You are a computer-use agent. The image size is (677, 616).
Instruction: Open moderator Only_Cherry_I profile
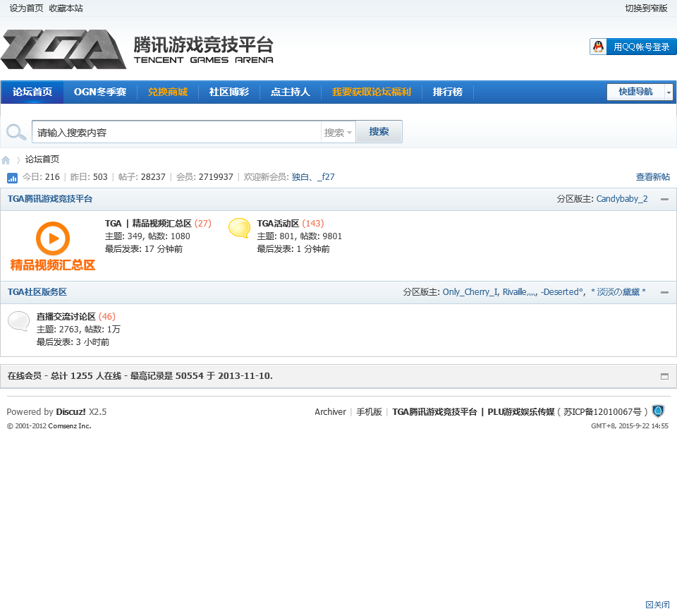(470, 292)
